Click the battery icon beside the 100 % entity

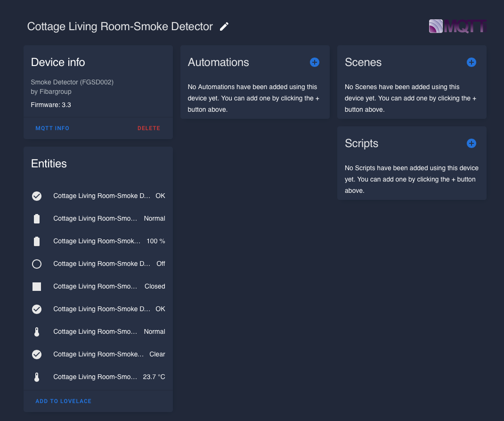[37, 241]
